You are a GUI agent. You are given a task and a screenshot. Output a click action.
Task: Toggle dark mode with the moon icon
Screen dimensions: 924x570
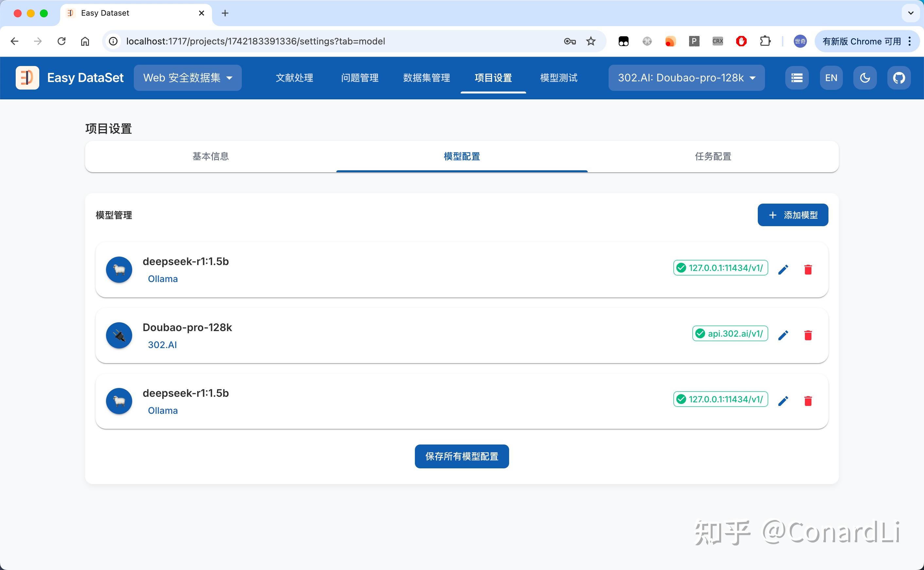coord(865,78)
